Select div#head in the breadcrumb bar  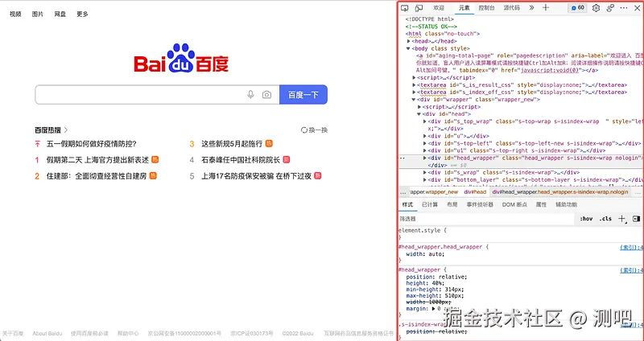coord(475,192)
